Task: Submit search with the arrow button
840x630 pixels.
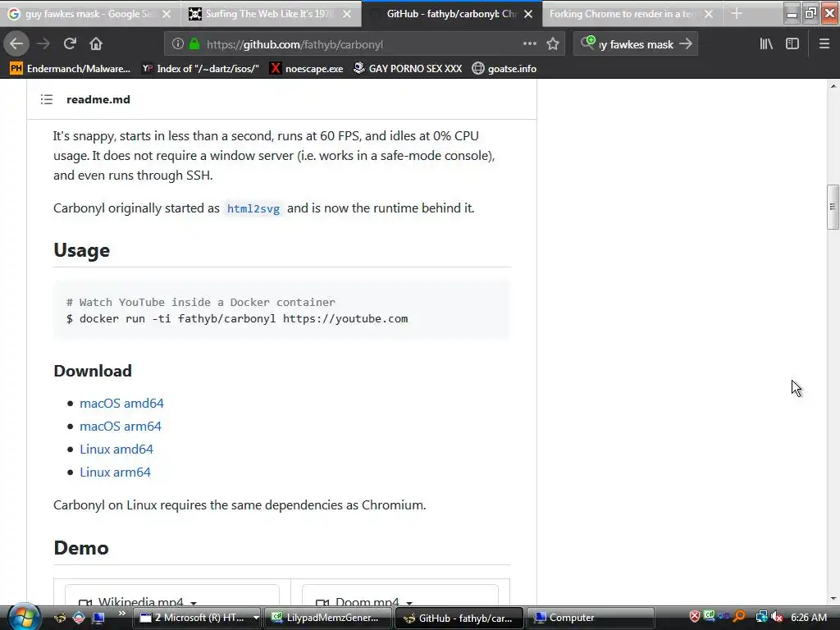Action: [686, 44]
